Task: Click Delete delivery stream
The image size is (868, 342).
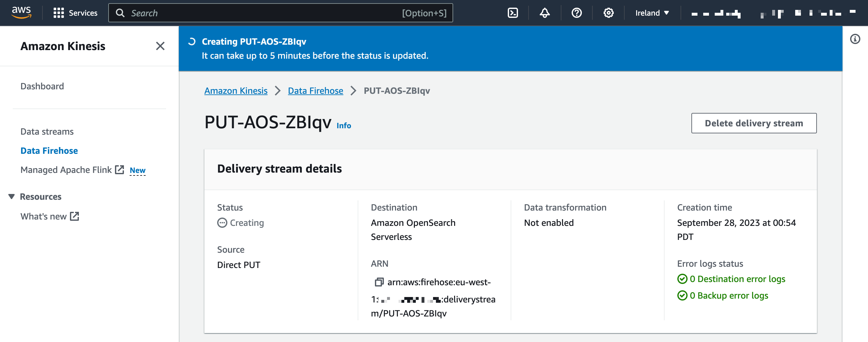Action: coord(754,123)
